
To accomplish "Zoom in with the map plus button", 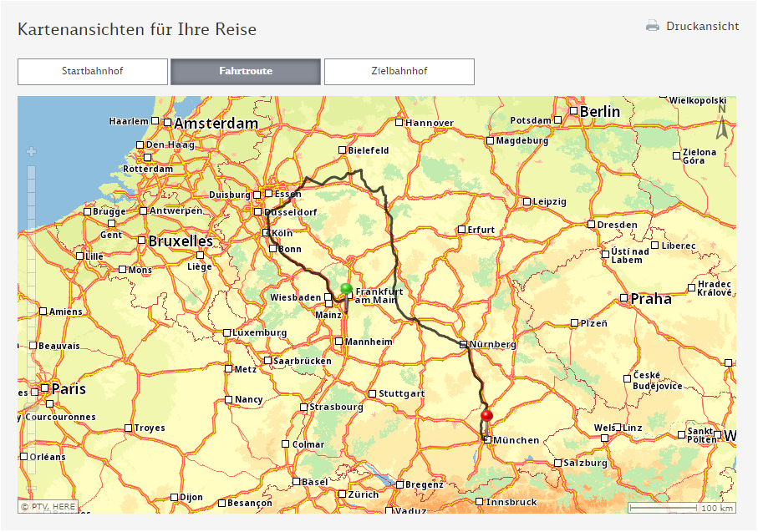I will click(31, 152).
